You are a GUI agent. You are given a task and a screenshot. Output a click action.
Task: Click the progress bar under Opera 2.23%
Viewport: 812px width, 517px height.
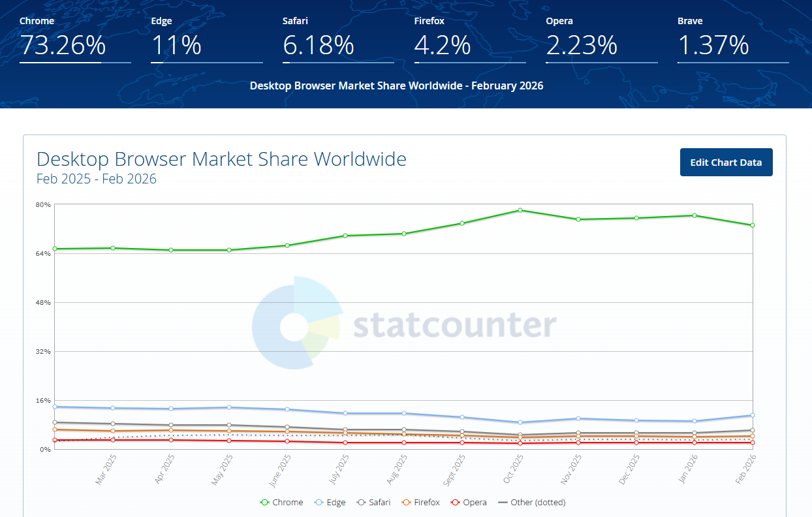tap(601, 63)
